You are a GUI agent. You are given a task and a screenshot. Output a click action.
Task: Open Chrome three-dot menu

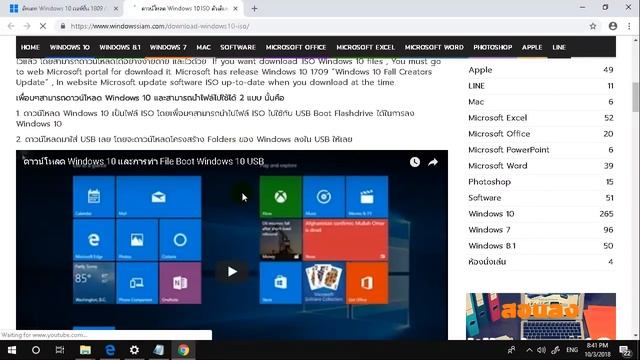tap(629, 26)
